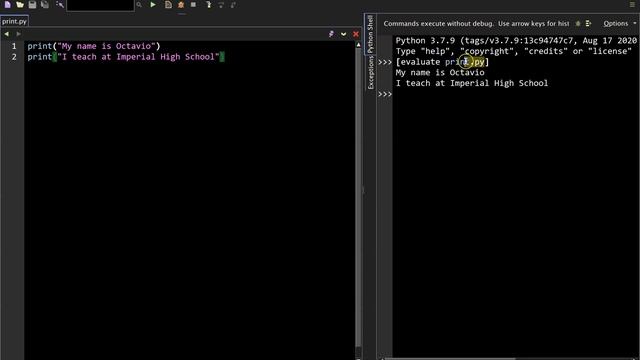The image size is (640, 360).
Task: Start debugging with bug icon
Action: (x=181, y=4)
